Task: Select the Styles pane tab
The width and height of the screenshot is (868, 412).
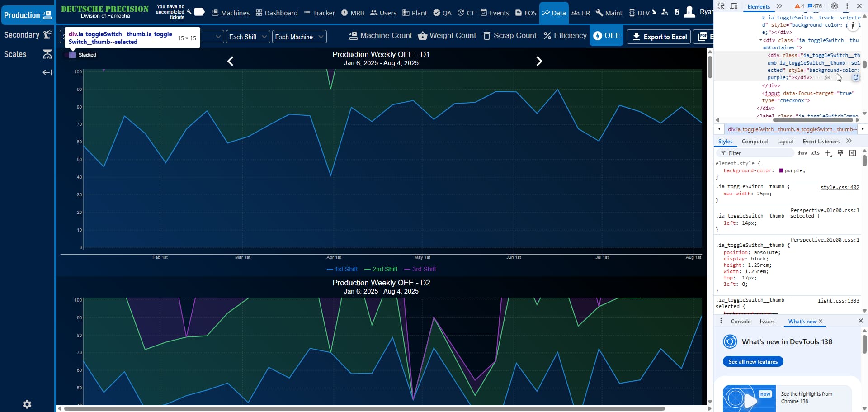Action: pyautogui.click(x=725, y=142)
